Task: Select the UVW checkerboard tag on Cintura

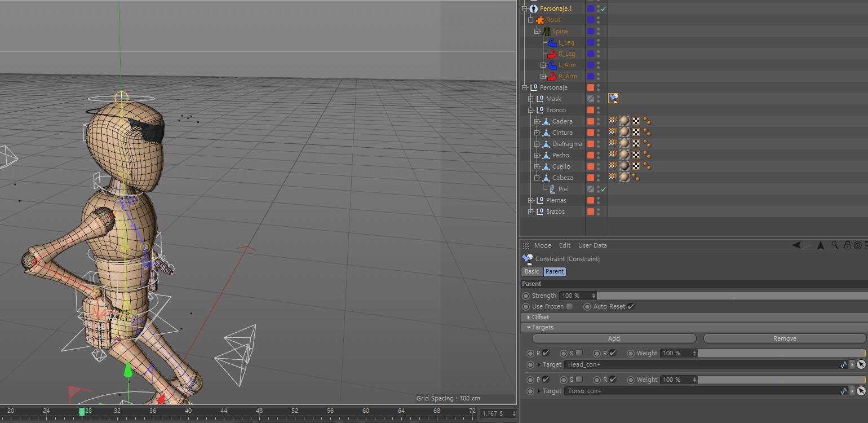Action: 636,132
